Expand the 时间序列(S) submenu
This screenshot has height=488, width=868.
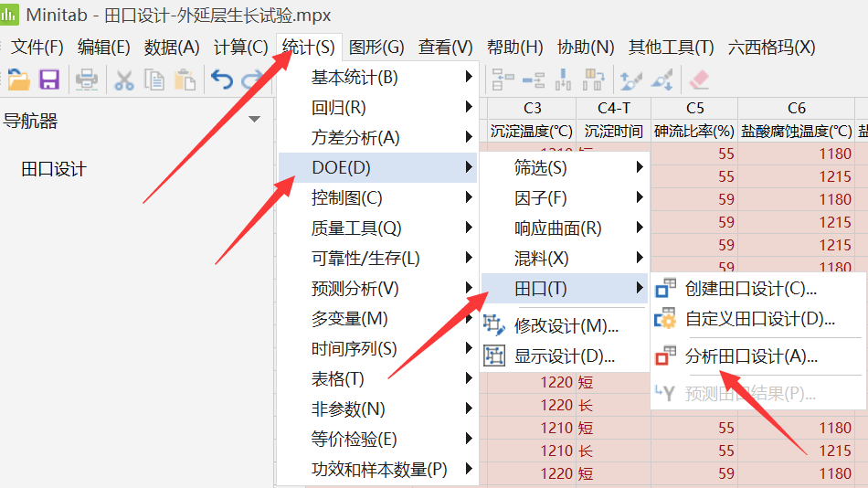377,348
